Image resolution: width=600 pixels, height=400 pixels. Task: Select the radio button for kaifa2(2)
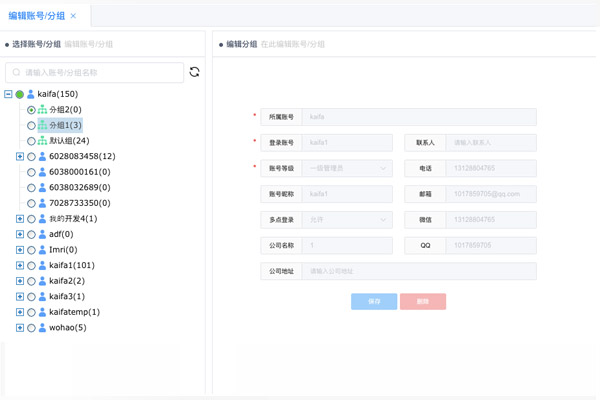tap(31, 281)
